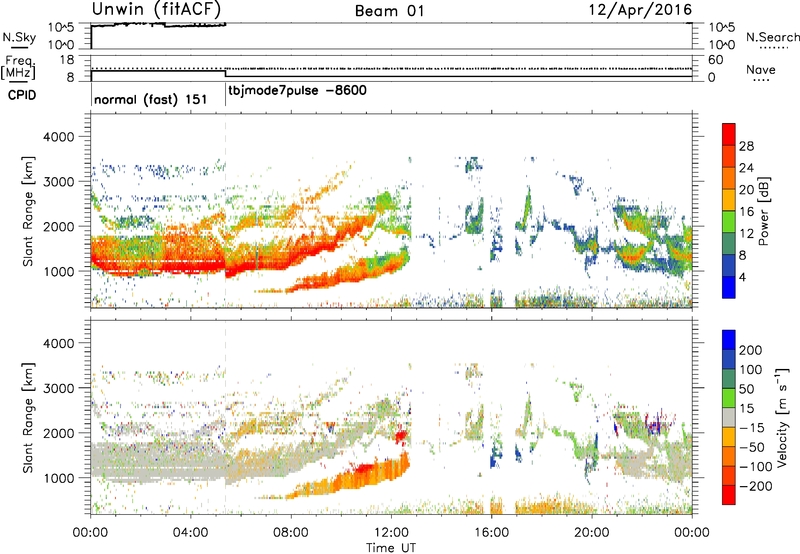Click the "200" value on the Velocity scale
800x554 pixels.
pos(751,350)
